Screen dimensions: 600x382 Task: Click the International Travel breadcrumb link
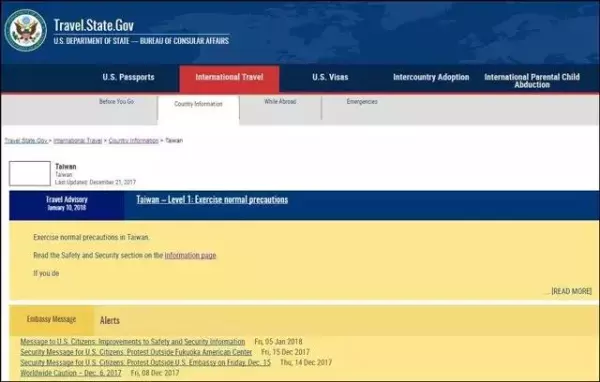coord(78,141)
